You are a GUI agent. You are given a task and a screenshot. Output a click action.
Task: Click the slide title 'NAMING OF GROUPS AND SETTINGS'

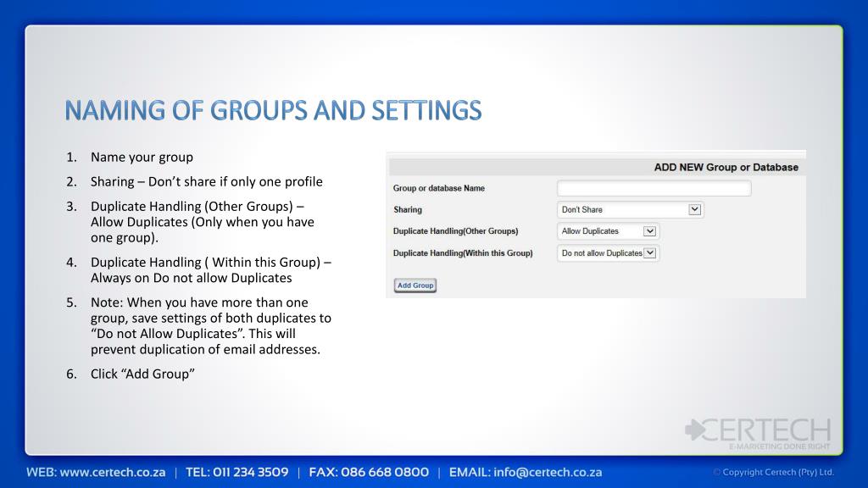[274, 110]
